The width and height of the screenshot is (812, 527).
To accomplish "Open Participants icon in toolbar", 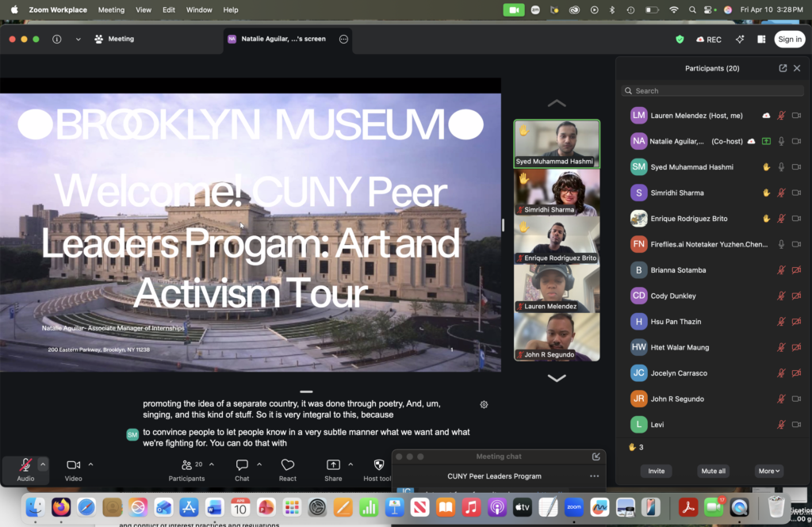I will [x=186, y=465].
